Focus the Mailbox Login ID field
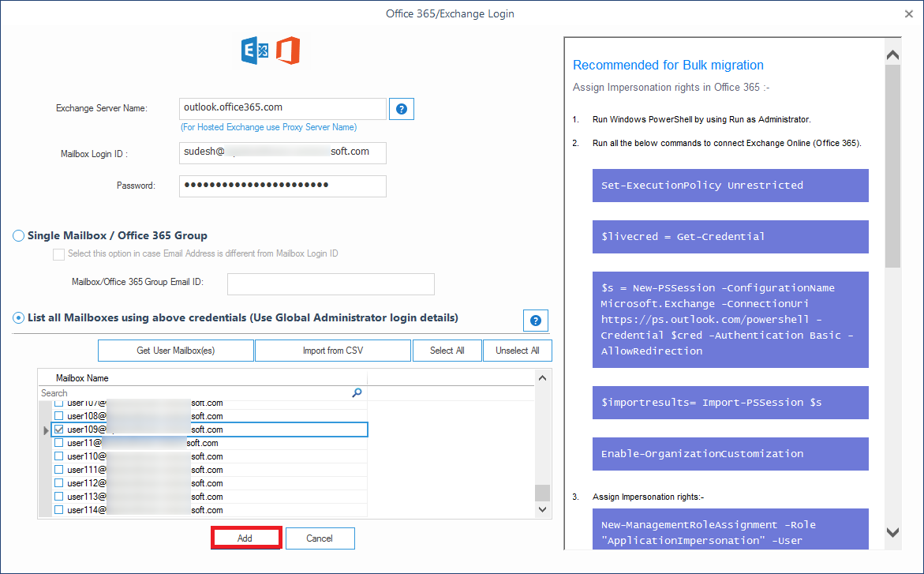Image resolution: width=924 pixels, height=574 pixels. [282, 153]
